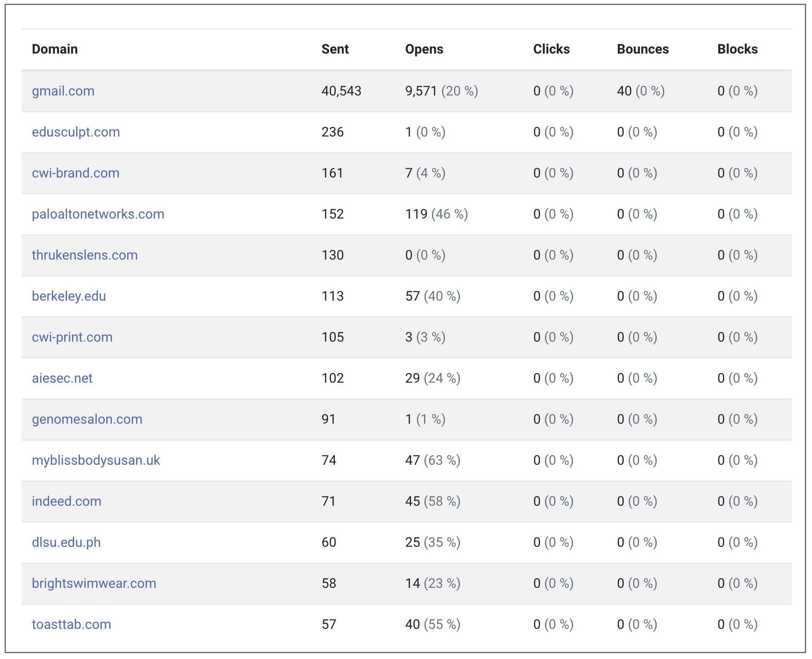Select the 71 sent value for indeed.com
This screenshot has height=659, width=812.
pyautogui.click(x=329, y=501)
